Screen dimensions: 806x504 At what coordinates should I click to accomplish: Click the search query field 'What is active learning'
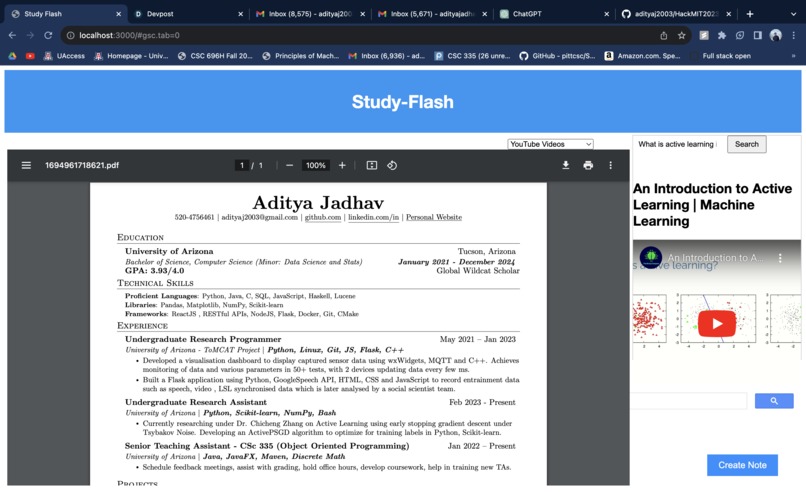[677, 144]
